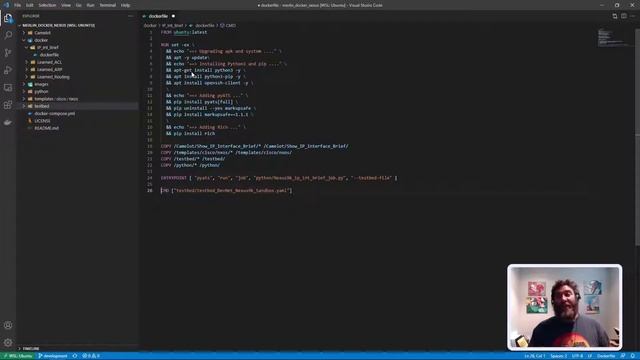Click the WSL: Ubuntu remote indicator
This screenshot has height=360, width=640.
coord(18,356)
